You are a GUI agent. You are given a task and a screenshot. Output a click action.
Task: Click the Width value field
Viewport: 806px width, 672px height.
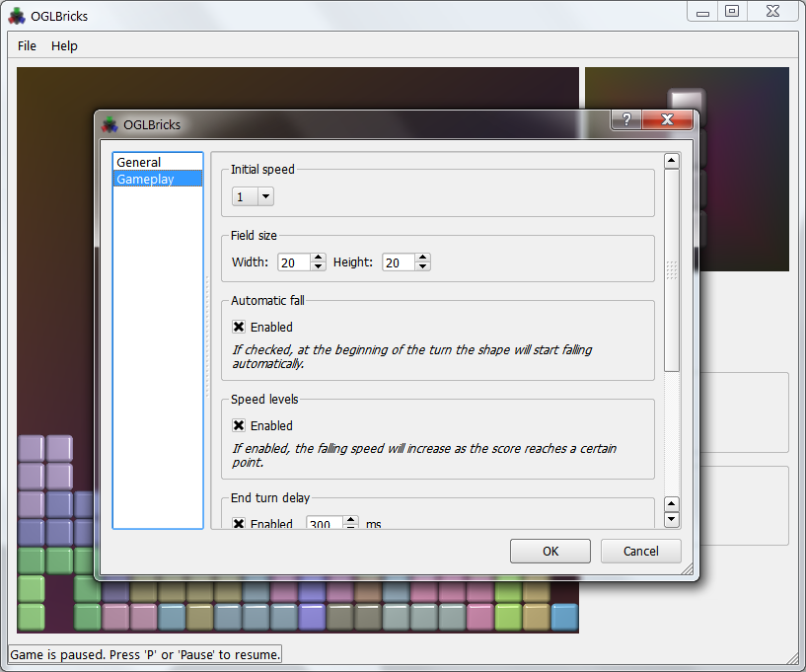[294, 262]
